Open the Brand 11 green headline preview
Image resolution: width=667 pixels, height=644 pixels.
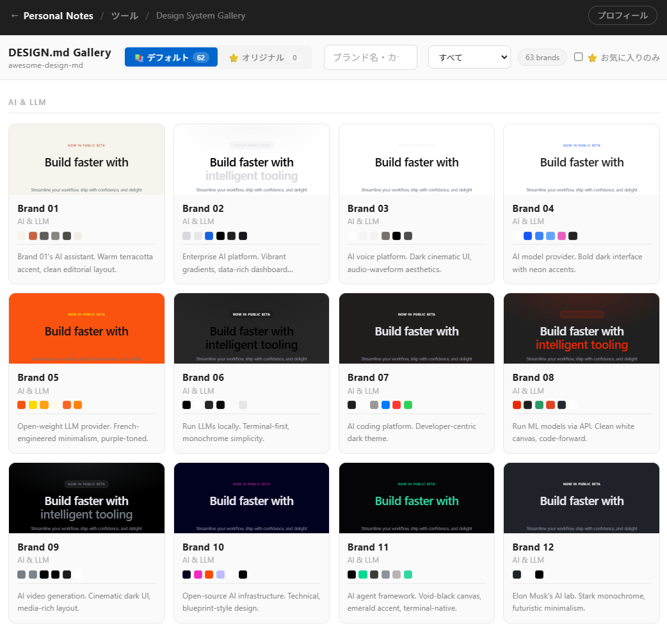pos(417,498)
